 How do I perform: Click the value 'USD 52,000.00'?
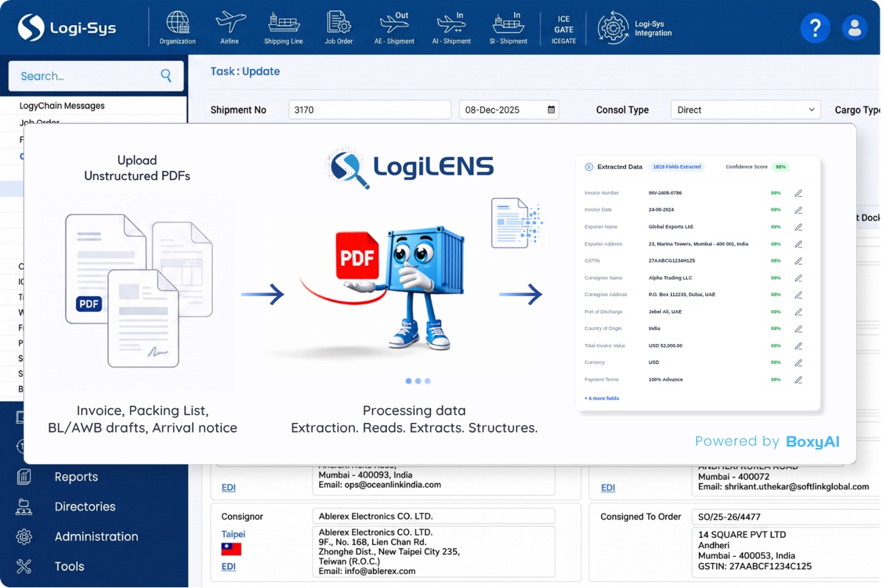665,346
